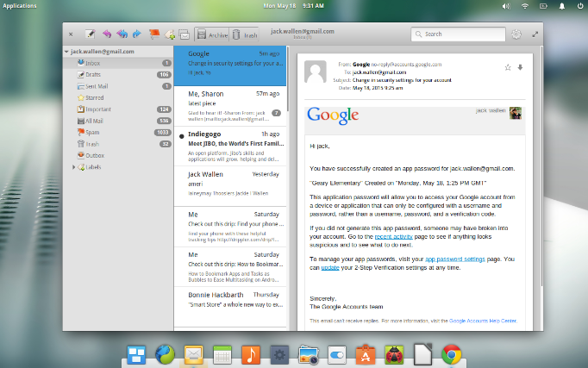Open the Wi-Fi network indicator
Viewport: 588px width, 368px height.
point(525,6)
